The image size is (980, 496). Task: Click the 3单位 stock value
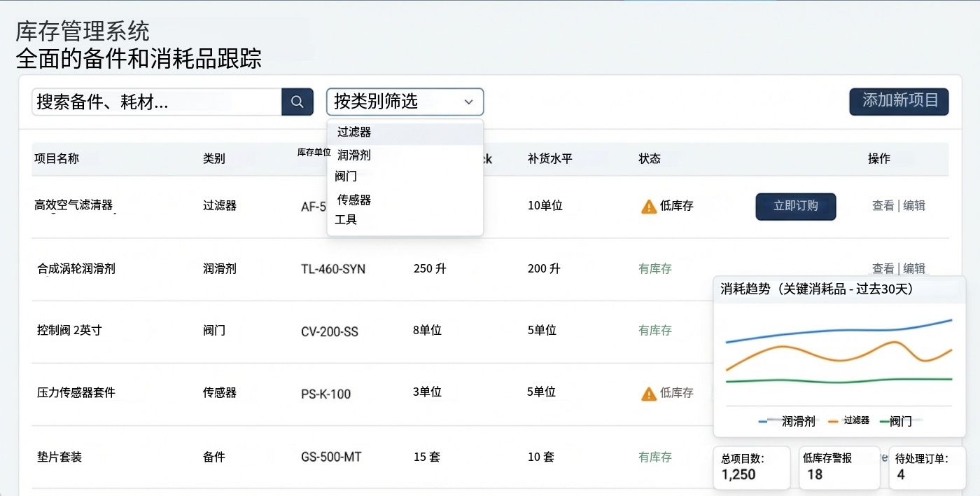coord(427,392)
